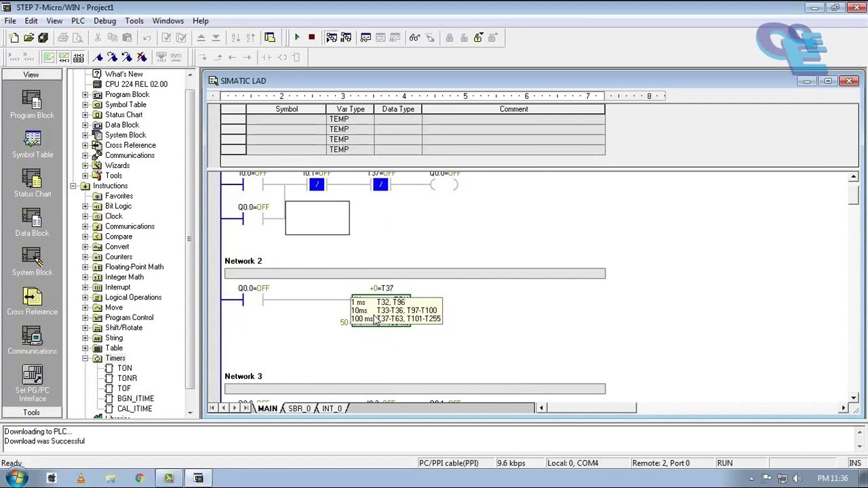Click the Tools bar at View bottom

pyautogui.click(x=31, y=412)
